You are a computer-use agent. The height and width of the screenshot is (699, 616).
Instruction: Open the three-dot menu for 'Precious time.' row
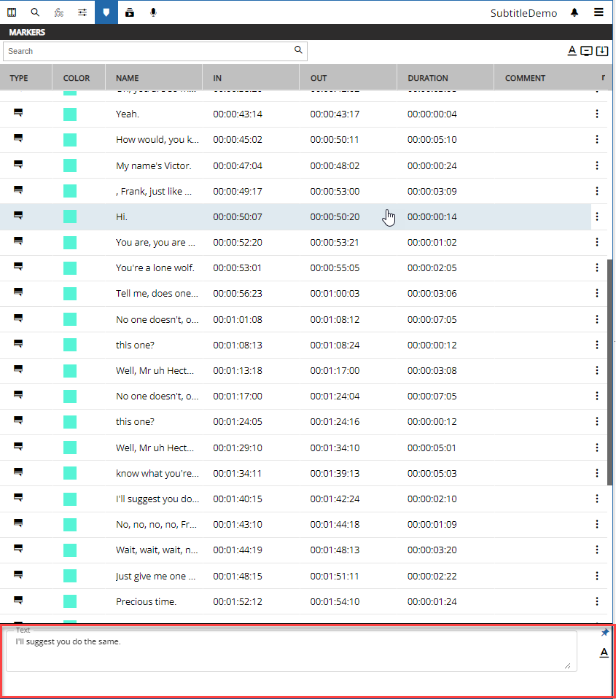pyautogui.click(x=597, y=601)
